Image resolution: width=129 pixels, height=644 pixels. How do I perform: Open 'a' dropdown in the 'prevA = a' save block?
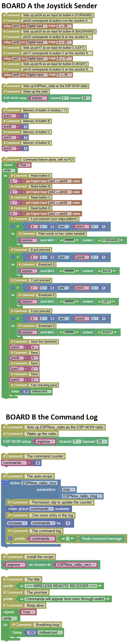tap(34, 347)
